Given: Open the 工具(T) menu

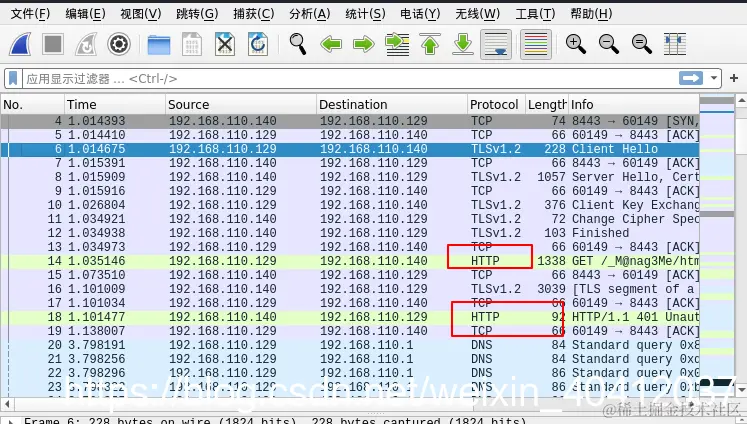Looking at the screenshot, I should pos(535,14).
